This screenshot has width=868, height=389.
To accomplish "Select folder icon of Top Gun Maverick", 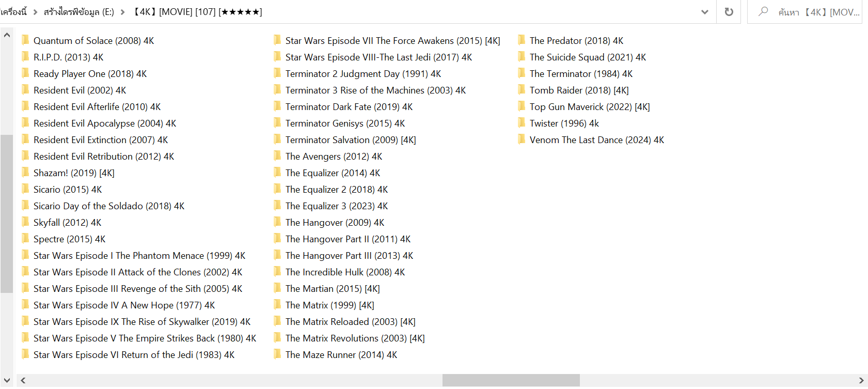I will coord(522,106).
